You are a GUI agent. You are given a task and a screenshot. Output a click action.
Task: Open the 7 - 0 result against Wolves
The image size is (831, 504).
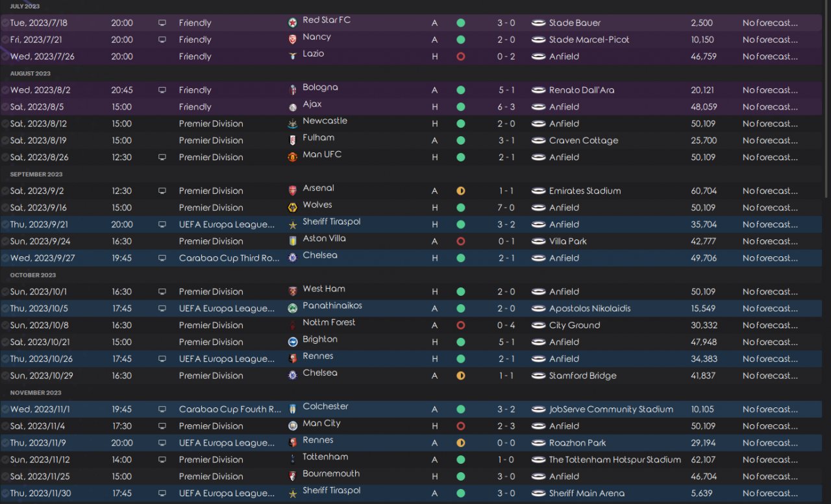point(506,208)
